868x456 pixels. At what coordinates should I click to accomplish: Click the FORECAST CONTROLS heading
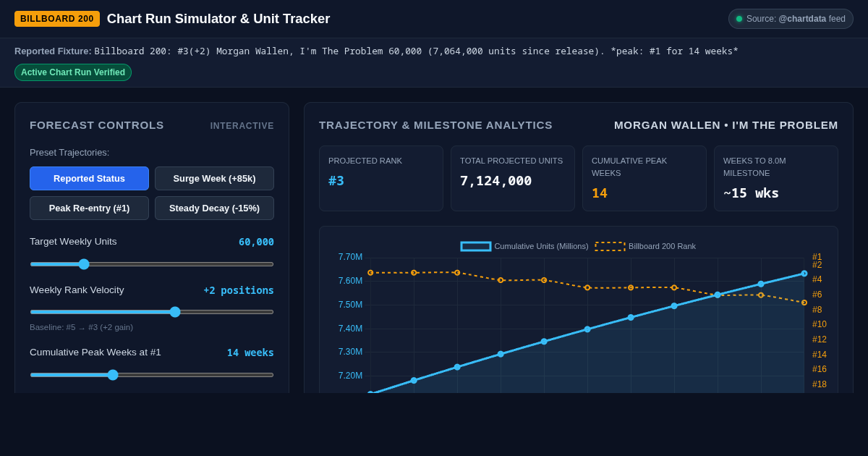point(97,125)
